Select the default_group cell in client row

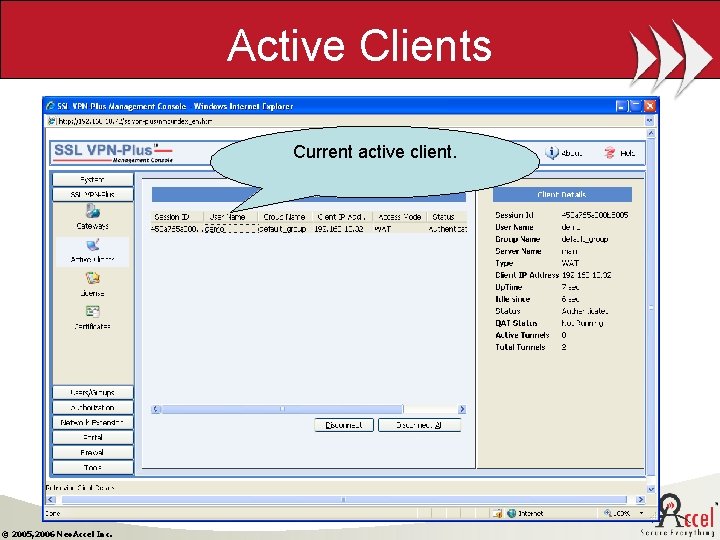283,229
